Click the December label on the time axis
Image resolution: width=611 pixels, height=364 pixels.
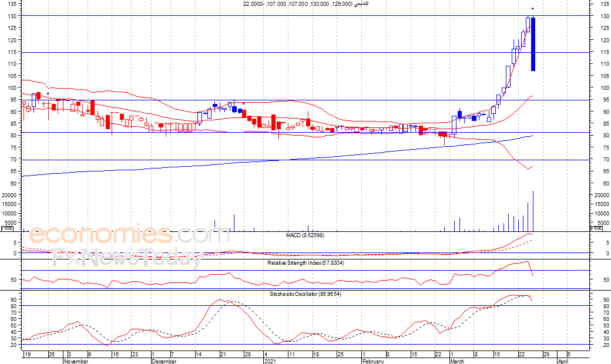point(164,362)
